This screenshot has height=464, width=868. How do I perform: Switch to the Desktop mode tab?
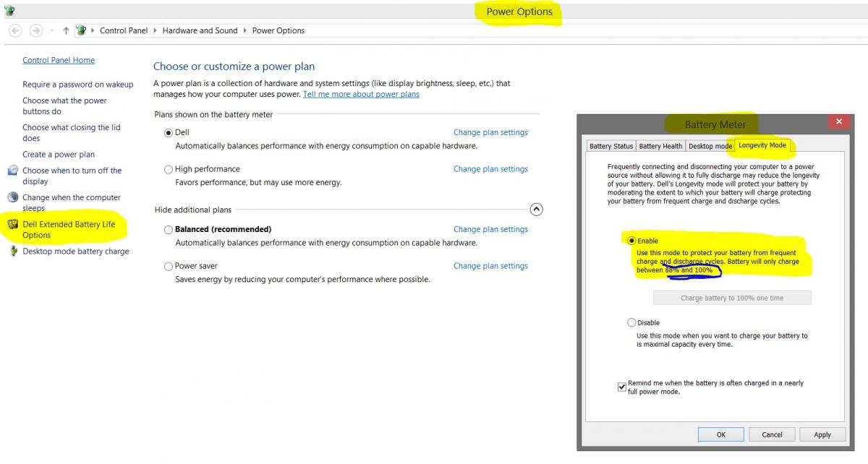[x=710, y=146]
